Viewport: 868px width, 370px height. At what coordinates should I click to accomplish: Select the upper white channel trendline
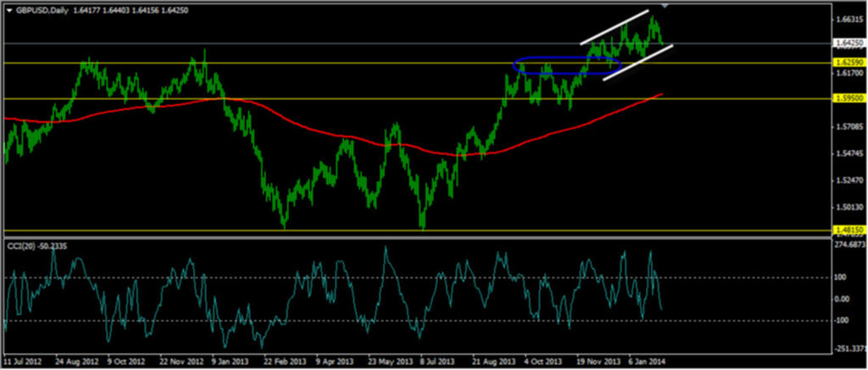point(614,27)
